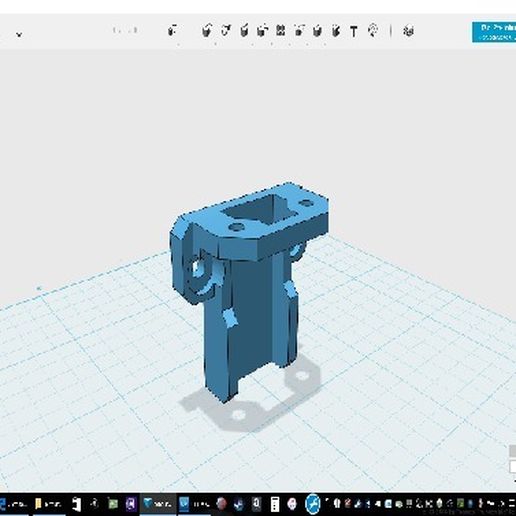The height and width of the screenshot is (516, 516).
Task: Open the Grouping tool menu
Action: pyautogui.click(x=299, y=31)
